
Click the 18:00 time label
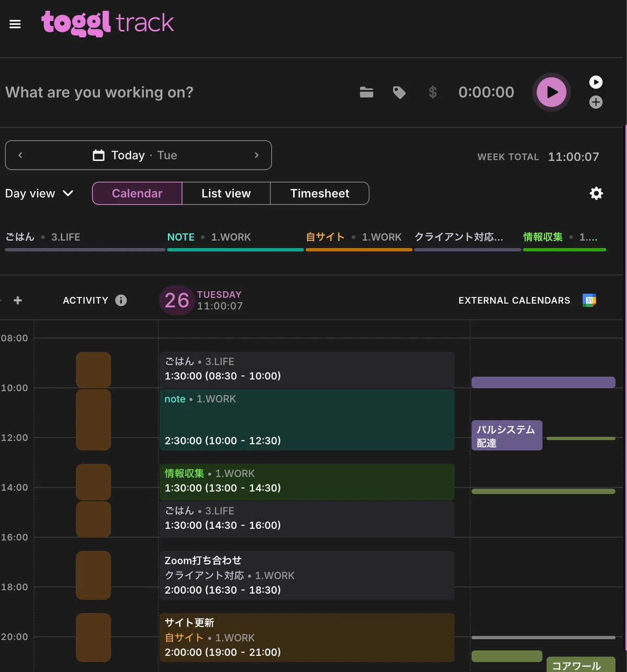pyautogui.click(x=15, y=587)
